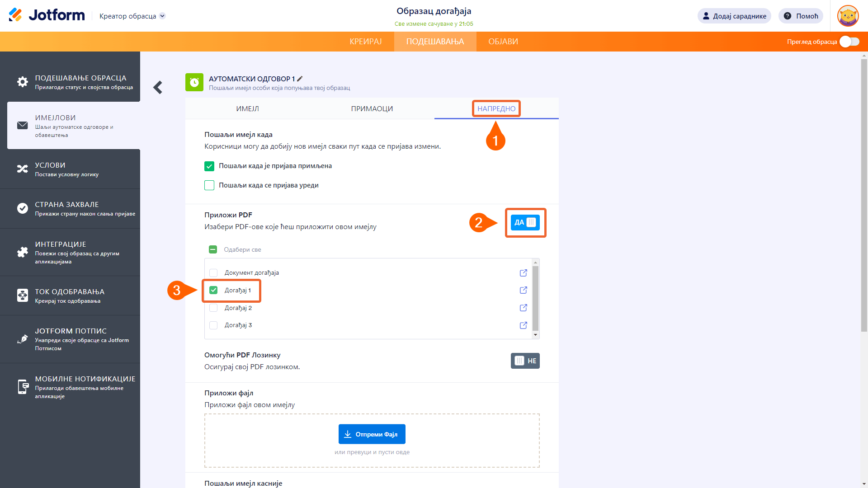Image resolution: width=868 pixels, height=488 pixels.
Task: Click the Отпреми Фајл upload button
Action: 372,434
